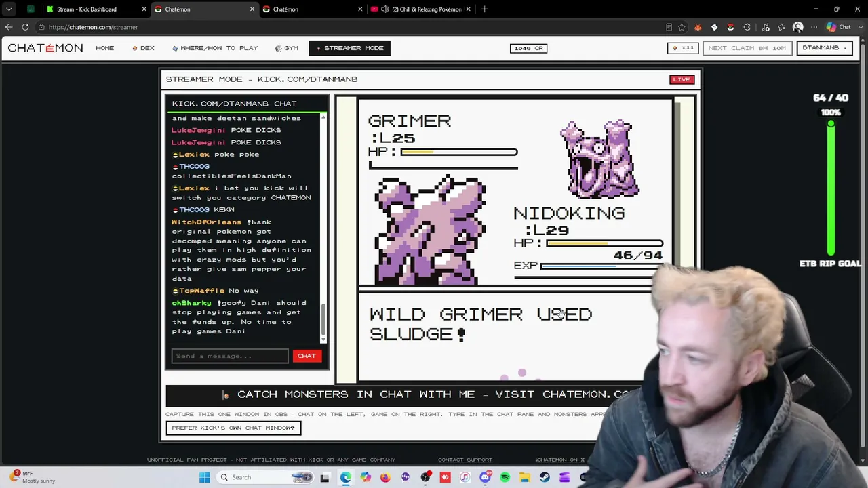Open the Windows Start menu
This screenshot has width=868, height=488.
tap(204, 477)
